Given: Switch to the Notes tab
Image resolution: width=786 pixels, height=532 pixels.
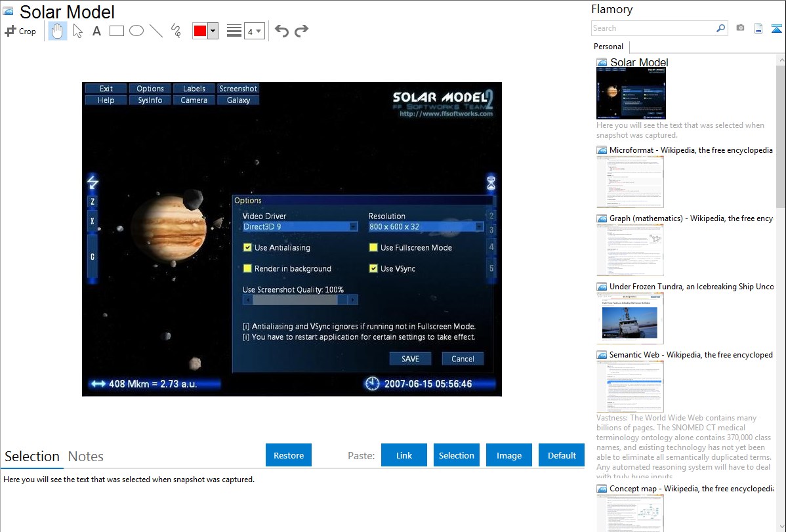Looking at the screenshot, I should pos(85,457).
